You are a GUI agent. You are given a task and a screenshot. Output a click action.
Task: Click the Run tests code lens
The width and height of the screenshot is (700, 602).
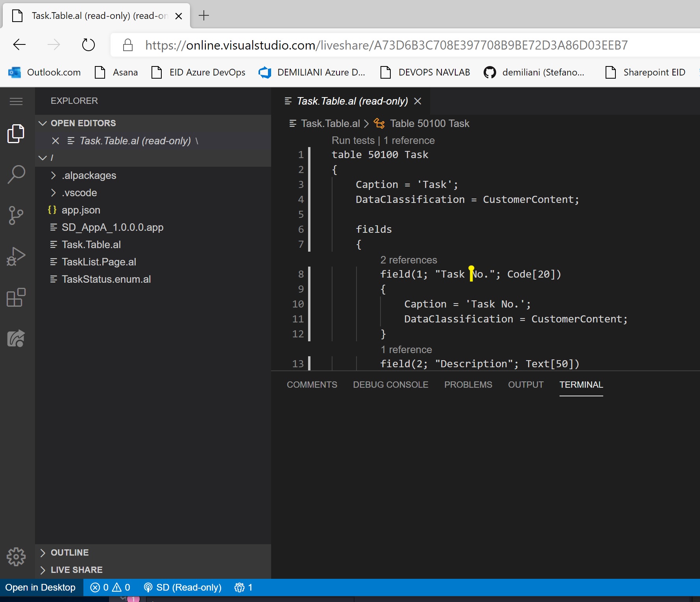pos(353,140)
